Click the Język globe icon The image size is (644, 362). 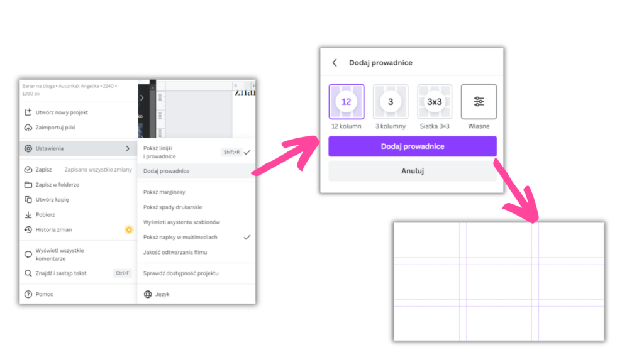(148, 294)
